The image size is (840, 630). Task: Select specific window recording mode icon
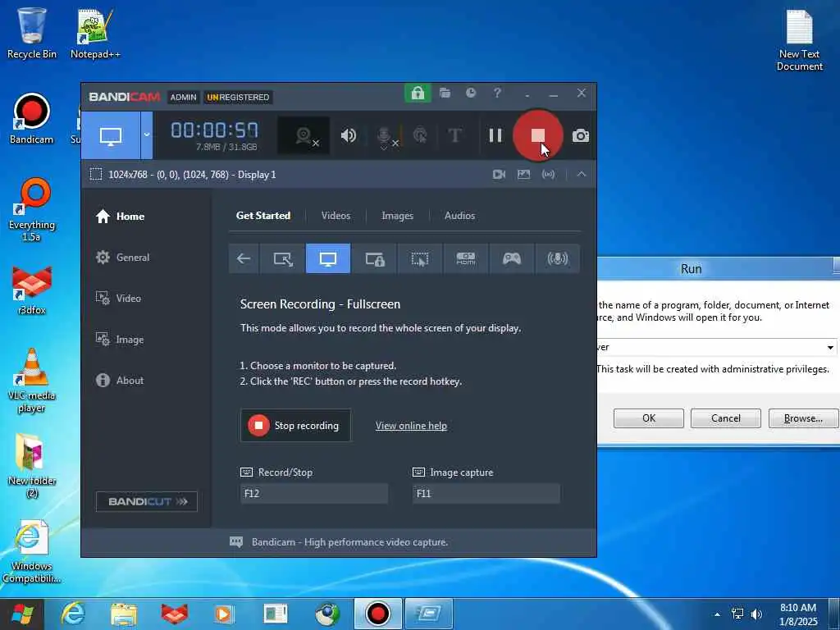pos(374,258)
